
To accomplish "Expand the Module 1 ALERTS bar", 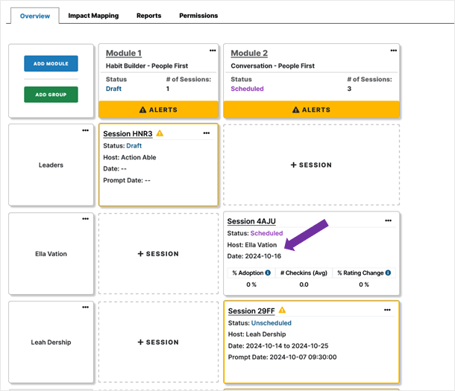I will point(158,110).
